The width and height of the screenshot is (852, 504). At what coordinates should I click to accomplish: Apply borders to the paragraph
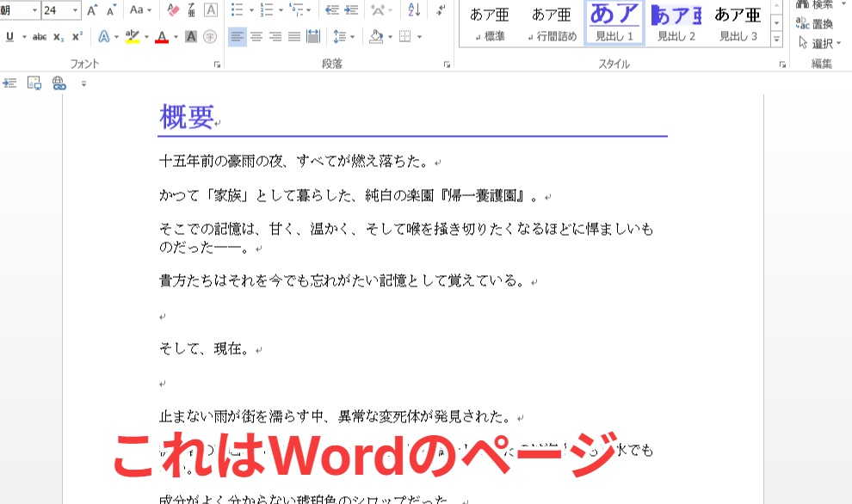404,37
